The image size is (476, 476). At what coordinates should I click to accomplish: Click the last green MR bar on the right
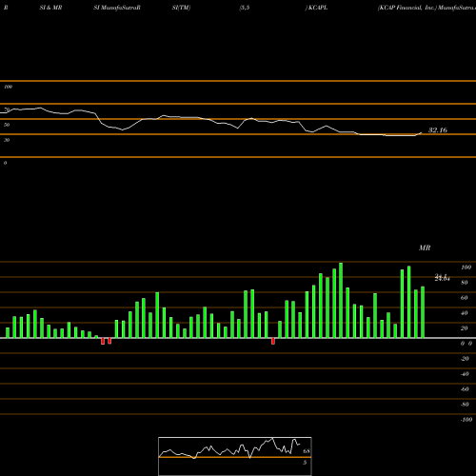pos(423,312)
